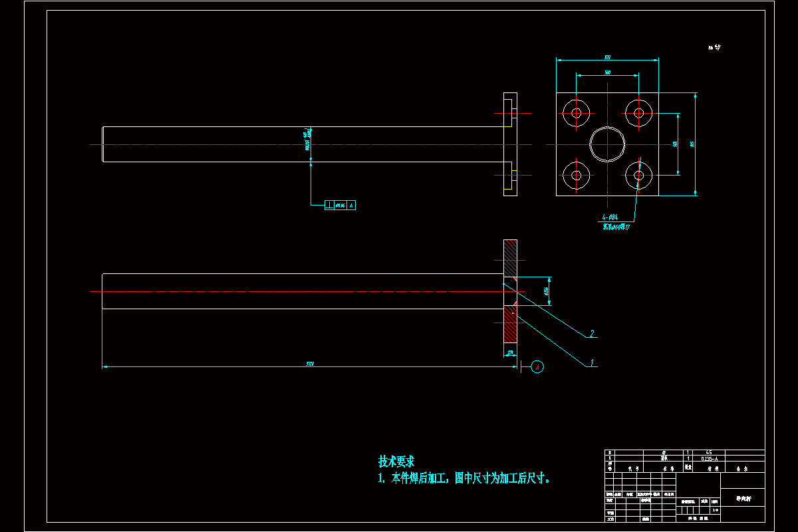This screenshot has height=532, width=798.
Task: Click the flange plate width dimension at top
Action: point(608,57)
